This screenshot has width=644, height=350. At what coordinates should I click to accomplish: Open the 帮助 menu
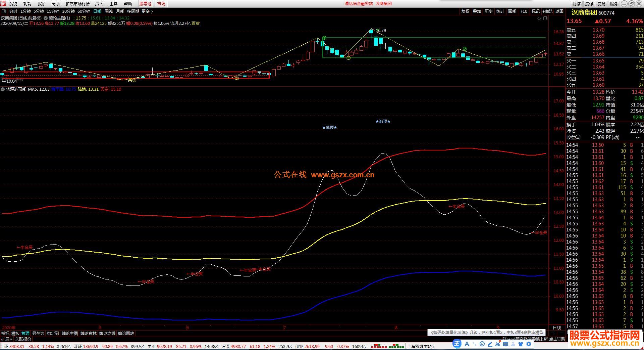pos(128,4)
